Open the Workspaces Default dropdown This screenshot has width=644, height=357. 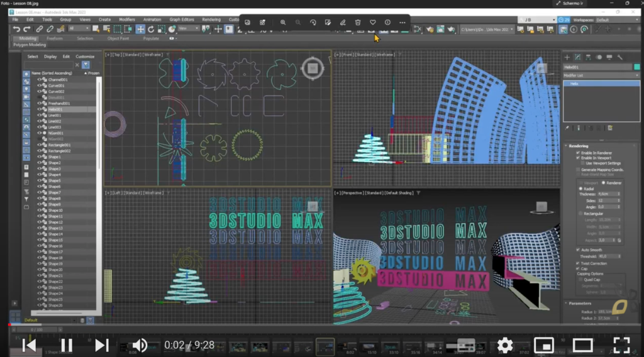tap(617, 19)
